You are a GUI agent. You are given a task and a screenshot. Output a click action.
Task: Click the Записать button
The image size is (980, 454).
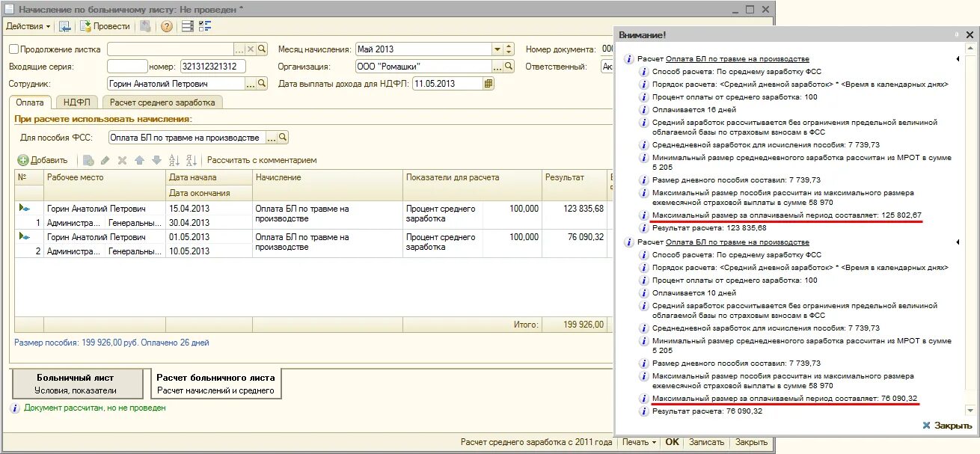pyautogui.click(x=706, y=442)
